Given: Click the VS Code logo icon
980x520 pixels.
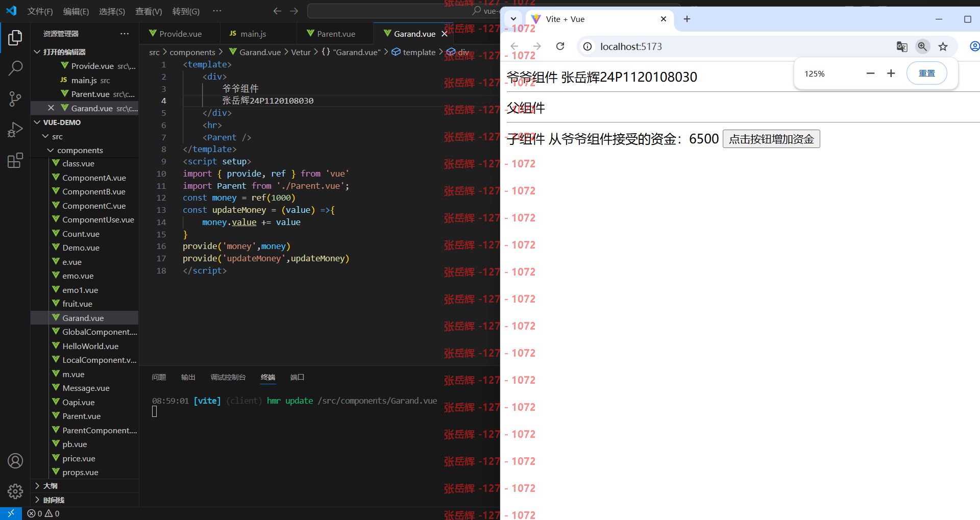Looking at the screenshot, I should 11,11.
